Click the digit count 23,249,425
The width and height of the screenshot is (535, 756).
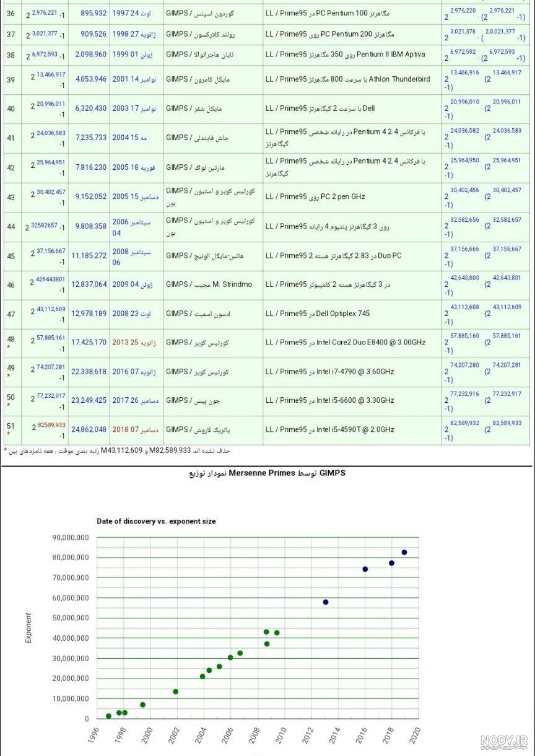point(89,400)
